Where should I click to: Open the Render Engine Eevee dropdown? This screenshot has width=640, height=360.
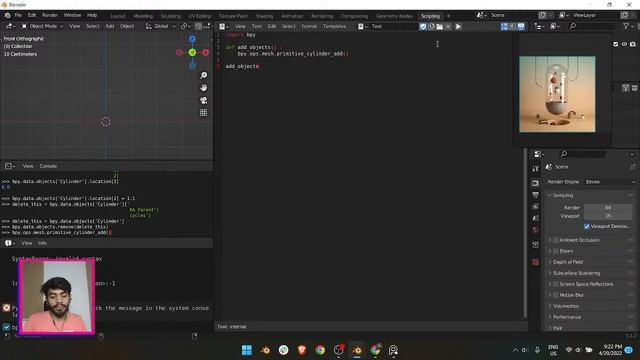(610, 182)
